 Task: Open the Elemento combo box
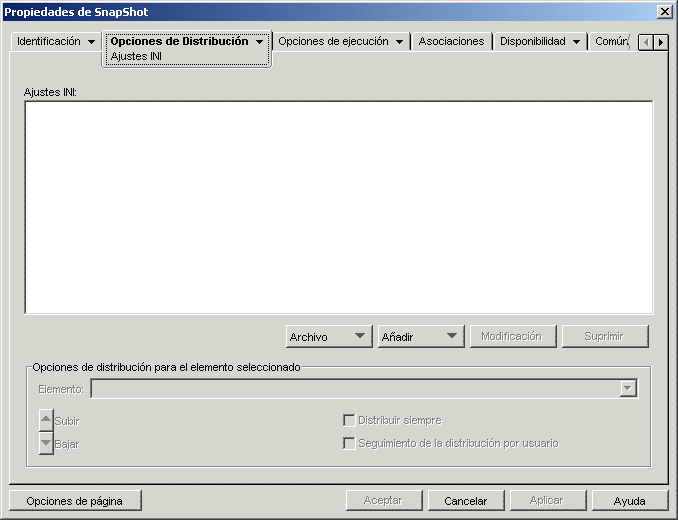coord(364,389)
